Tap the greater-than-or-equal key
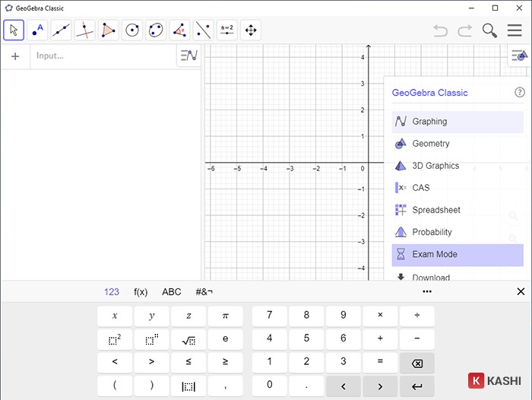532x400 pixels. (225, 362)
